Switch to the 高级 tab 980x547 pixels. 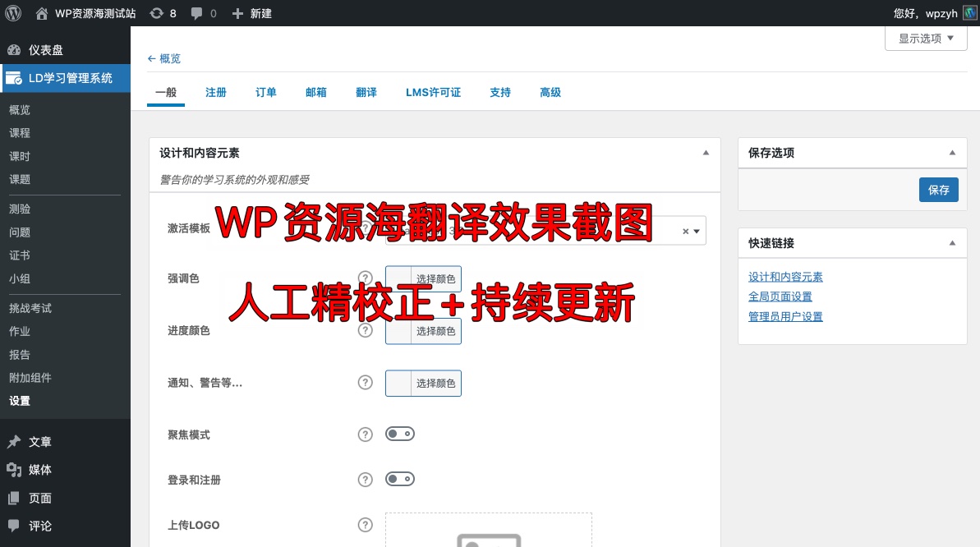pyautogui.click(x=550, y=93)
